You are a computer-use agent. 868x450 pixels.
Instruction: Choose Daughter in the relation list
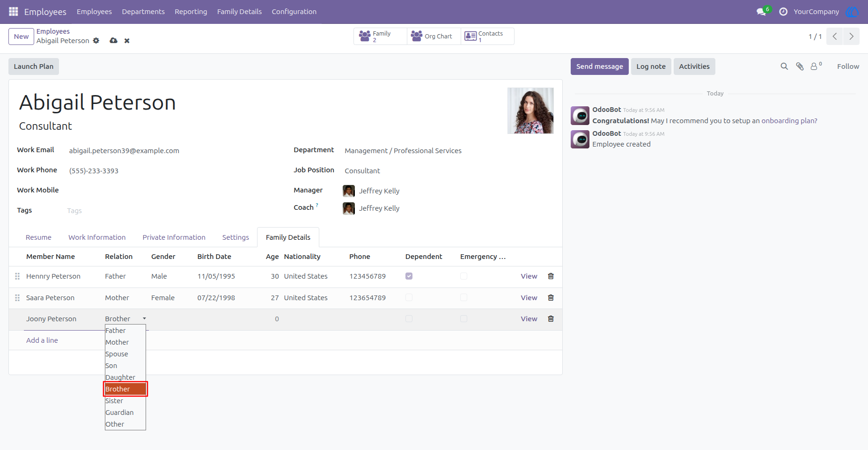pyautogui.click(x=125, y=377)
